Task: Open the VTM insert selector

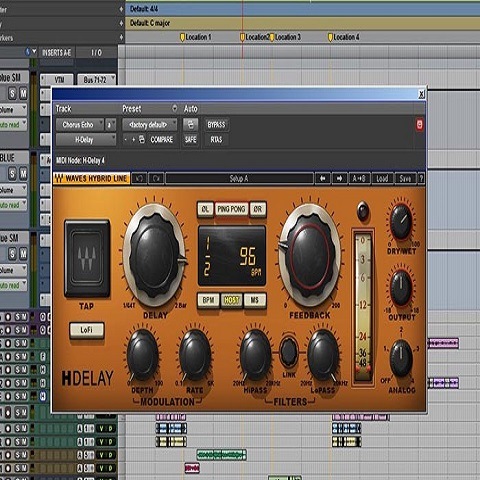Action: [57, 80]
